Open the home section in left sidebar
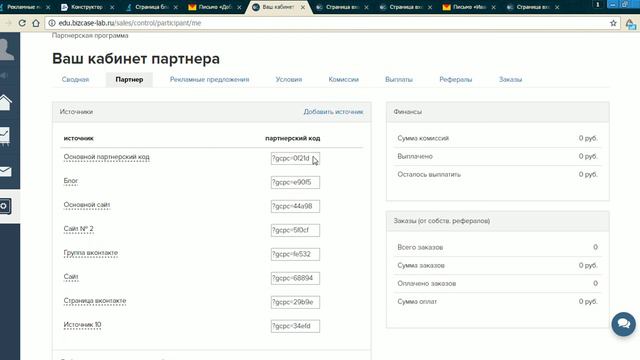 (5, 103)
